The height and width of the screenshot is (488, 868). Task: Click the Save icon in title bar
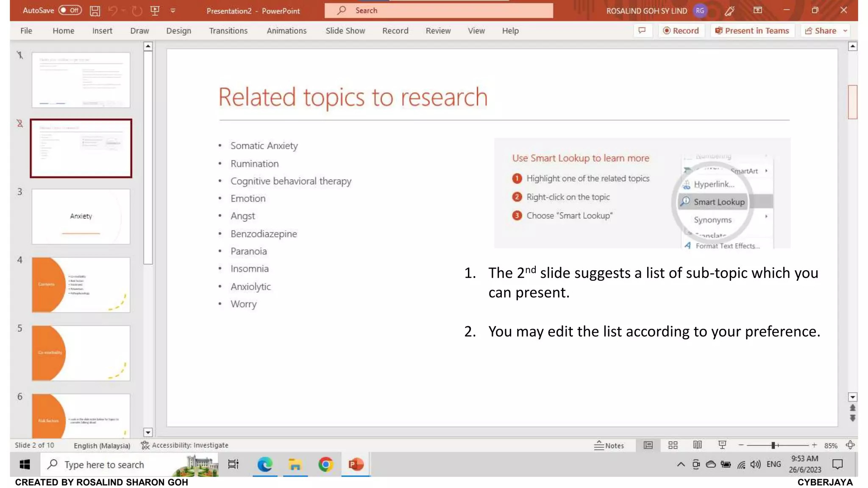[x=95, y=11]
